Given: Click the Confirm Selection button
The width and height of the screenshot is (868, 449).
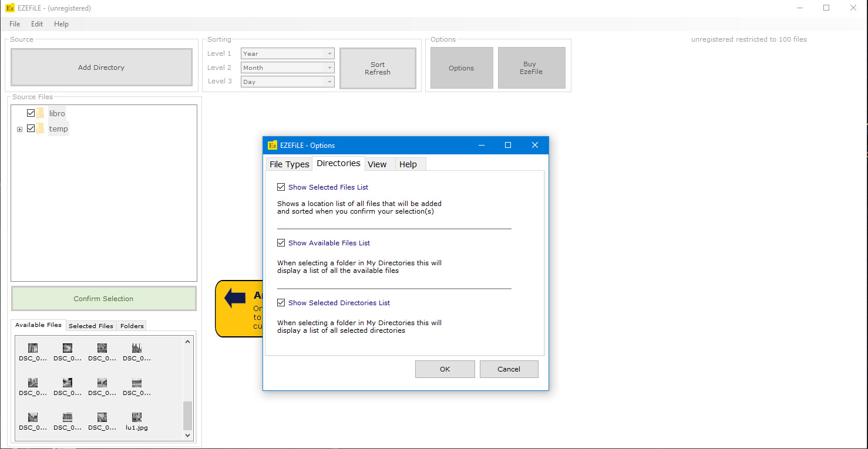Looking at the screenshot, I should pyautogui.click(x=103, y=299).
